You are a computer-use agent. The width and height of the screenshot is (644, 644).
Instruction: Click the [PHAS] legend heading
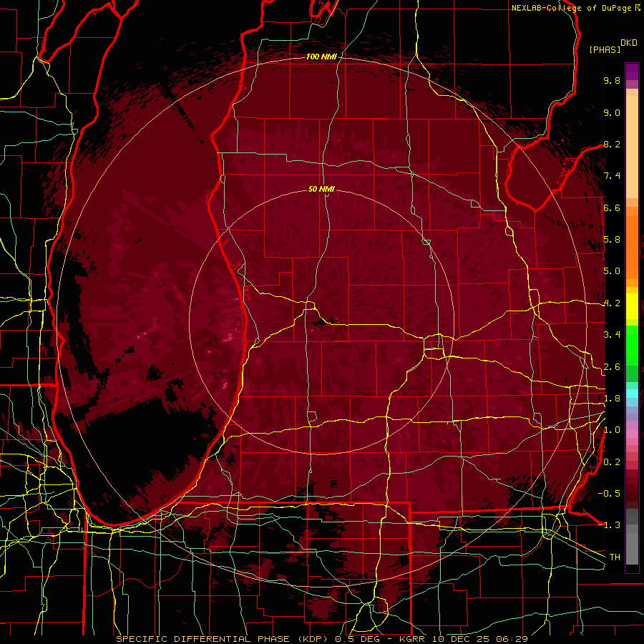tap(605, 50)
